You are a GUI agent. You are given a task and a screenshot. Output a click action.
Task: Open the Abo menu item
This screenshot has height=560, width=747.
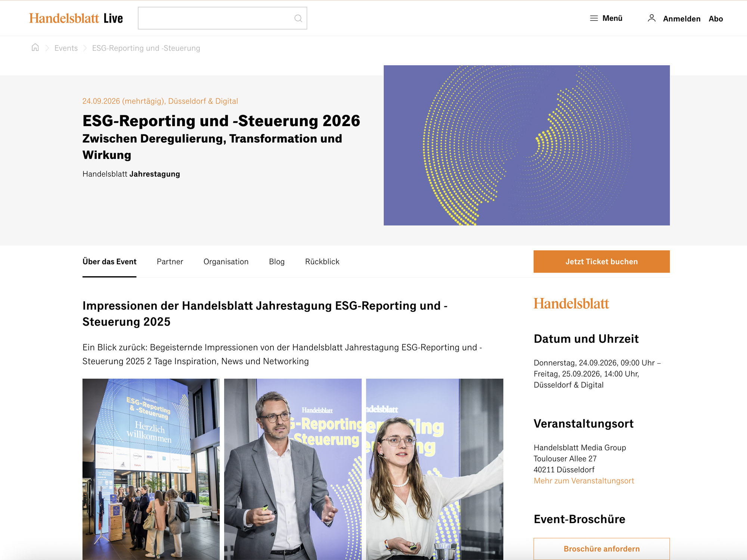[x=716, y=19]
